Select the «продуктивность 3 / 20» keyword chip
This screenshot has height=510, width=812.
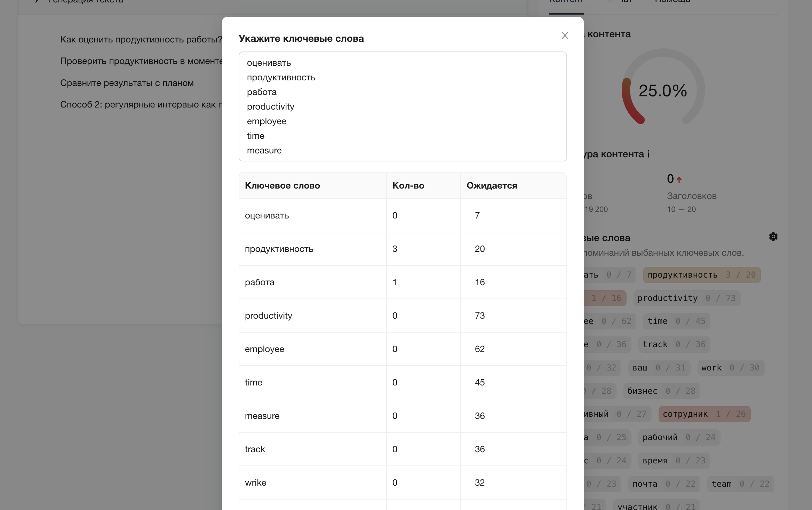701,275
